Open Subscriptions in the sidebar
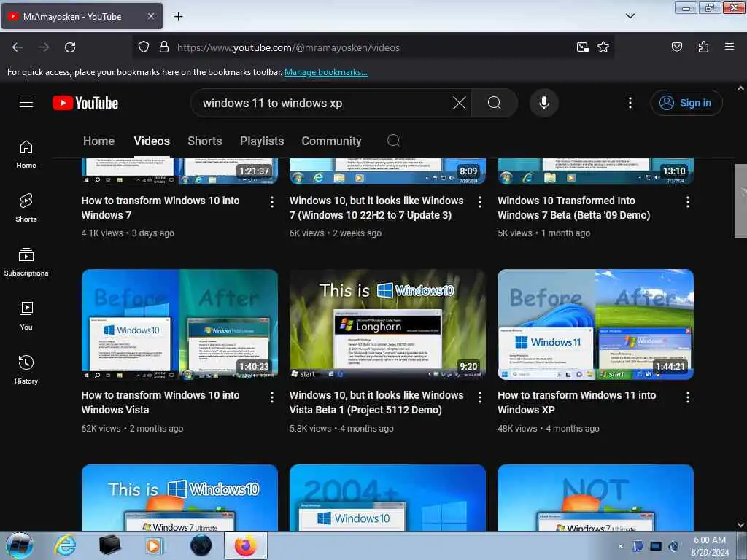 click(26, 262)
